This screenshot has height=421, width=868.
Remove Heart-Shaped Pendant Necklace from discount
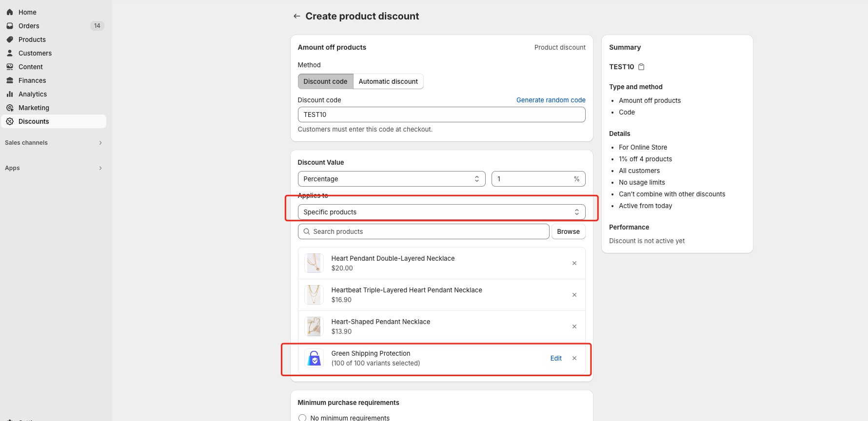[x=574, y=326]
